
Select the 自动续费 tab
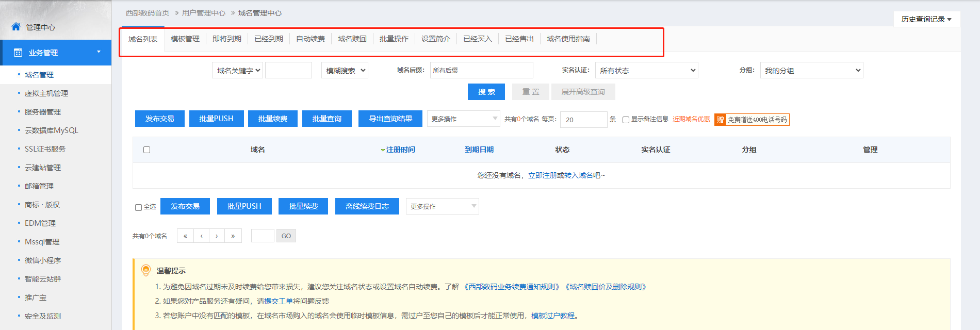pyautogui.click(x=310, y=39)
